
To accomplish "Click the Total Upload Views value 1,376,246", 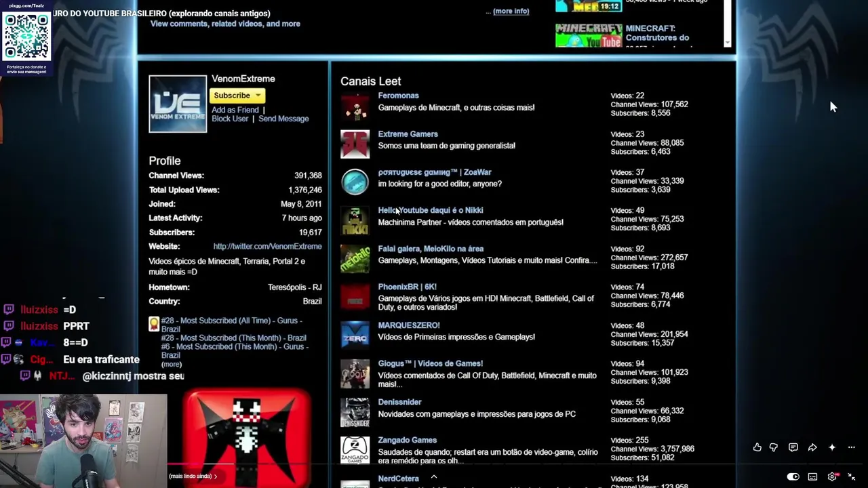I will point(304,190).
